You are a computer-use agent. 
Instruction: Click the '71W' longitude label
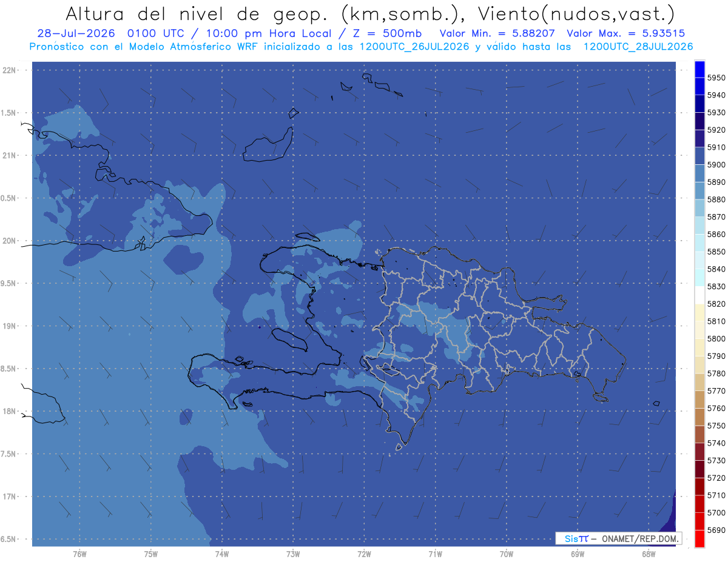435,554
